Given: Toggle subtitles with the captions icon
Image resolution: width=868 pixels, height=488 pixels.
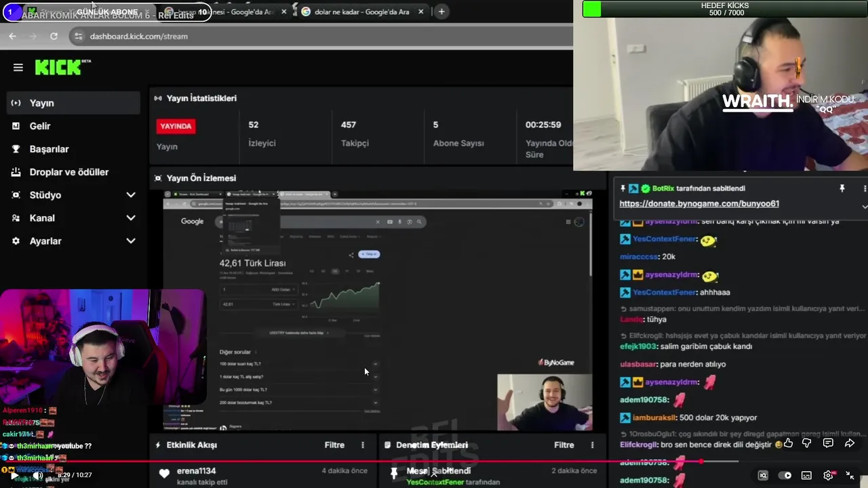Looking at the screenshot, I should coord(806,475).
